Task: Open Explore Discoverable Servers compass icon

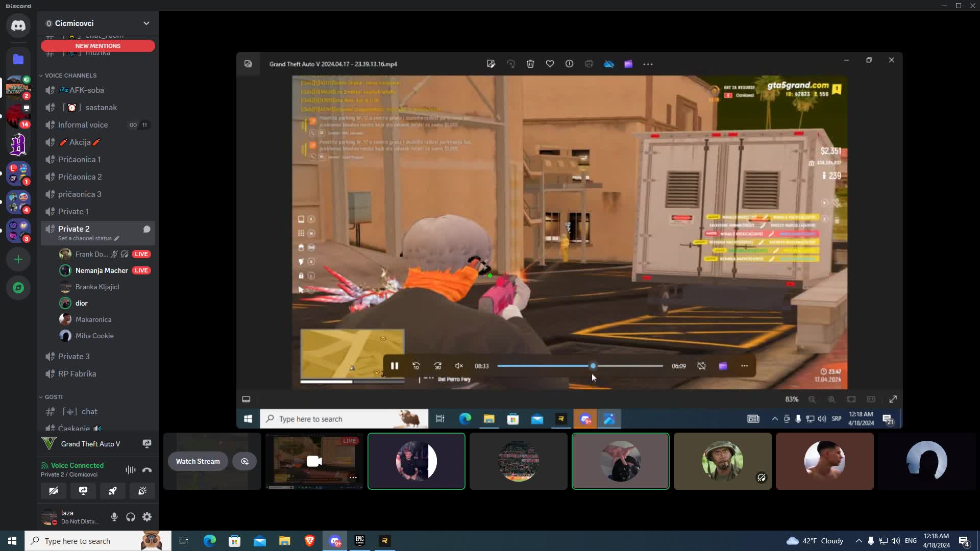Action: pos(18,288)
